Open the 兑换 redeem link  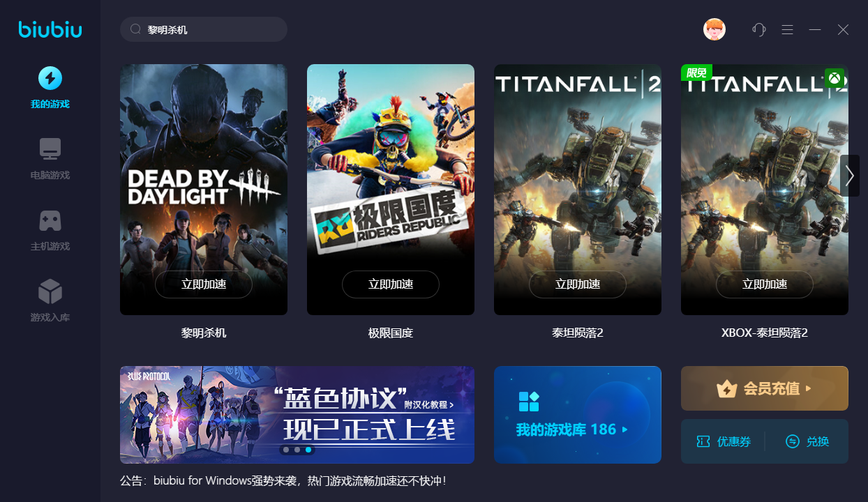tap(807, 441)
